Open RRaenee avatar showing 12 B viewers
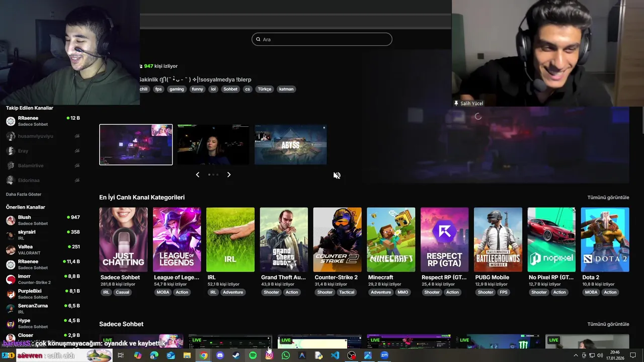 (x=11, y=121)
